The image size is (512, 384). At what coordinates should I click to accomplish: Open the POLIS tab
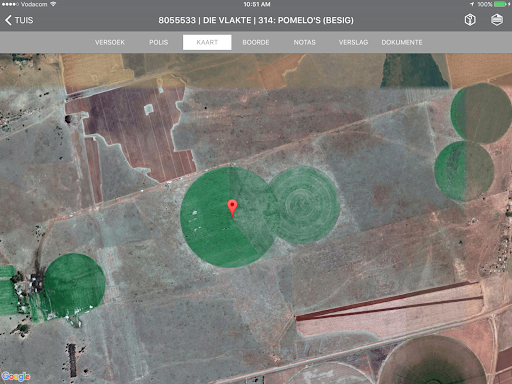(159, 42)
